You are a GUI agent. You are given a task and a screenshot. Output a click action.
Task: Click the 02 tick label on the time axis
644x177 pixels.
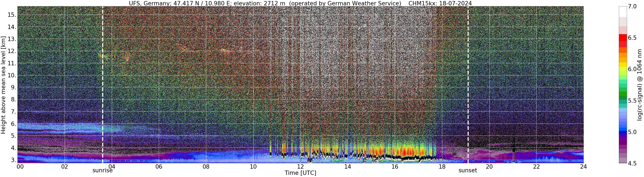click(x=65, y=166)
